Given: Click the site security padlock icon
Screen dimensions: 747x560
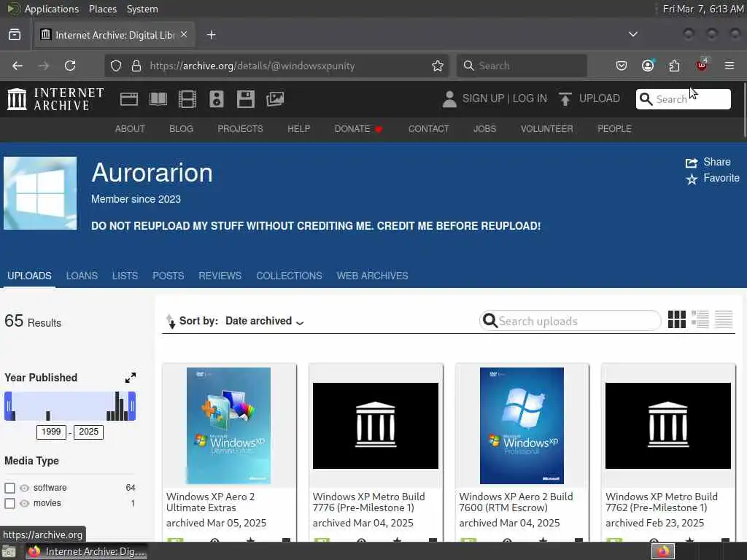Looking at the screenshot, I should [x=136, y=66].
